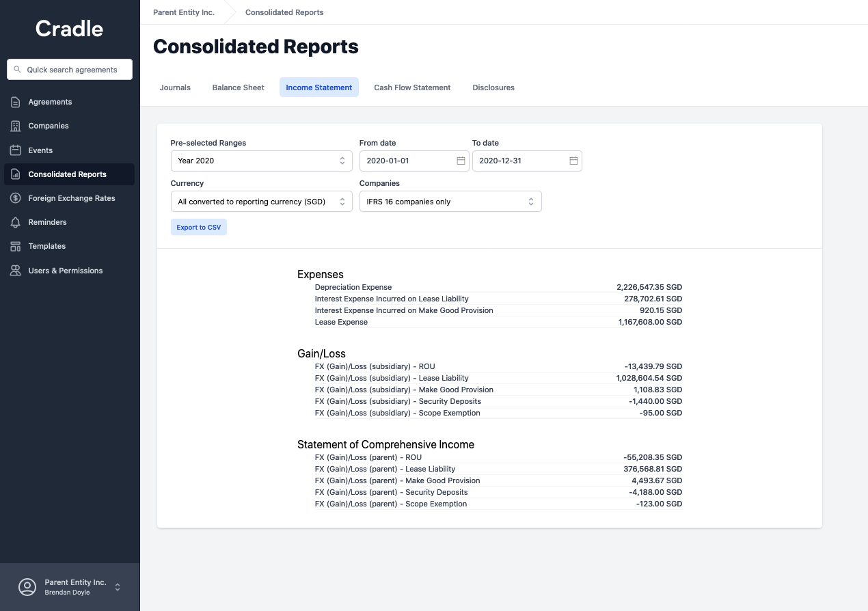Open the Disclosures tab

click(x=493, y=87)
